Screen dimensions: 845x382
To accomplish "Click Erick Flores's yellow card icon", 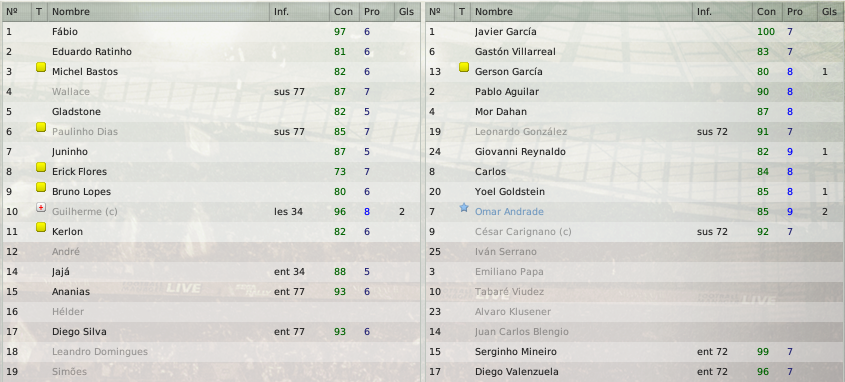I will pyautogui.click(x=40, y=167).
